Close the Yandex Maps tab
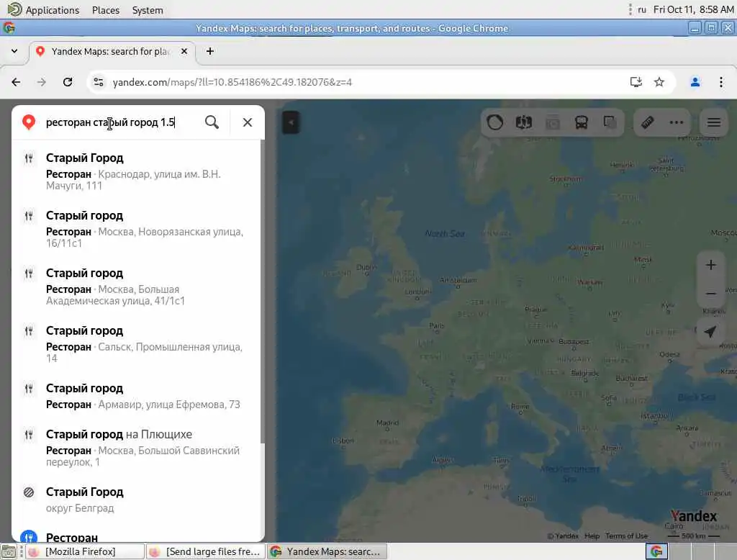 [x=184, y=51]
